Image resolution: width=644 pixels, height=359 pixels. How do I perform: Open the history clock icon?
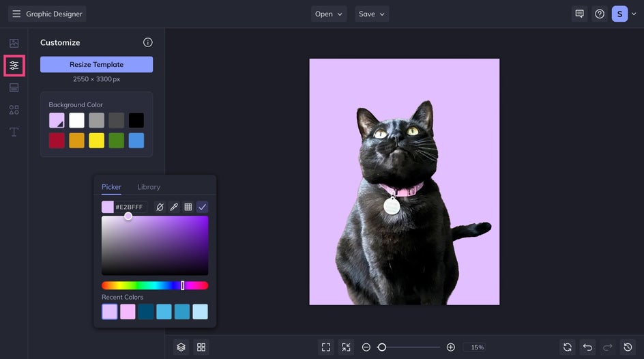click(x=628, y=347)
